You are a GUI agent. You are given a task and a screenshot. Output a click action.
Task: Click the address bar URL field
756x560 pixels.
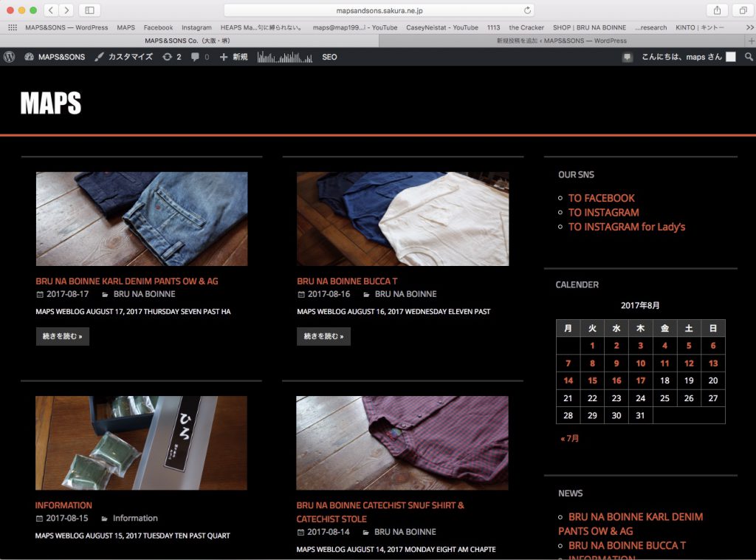click(x=378, y=10)
